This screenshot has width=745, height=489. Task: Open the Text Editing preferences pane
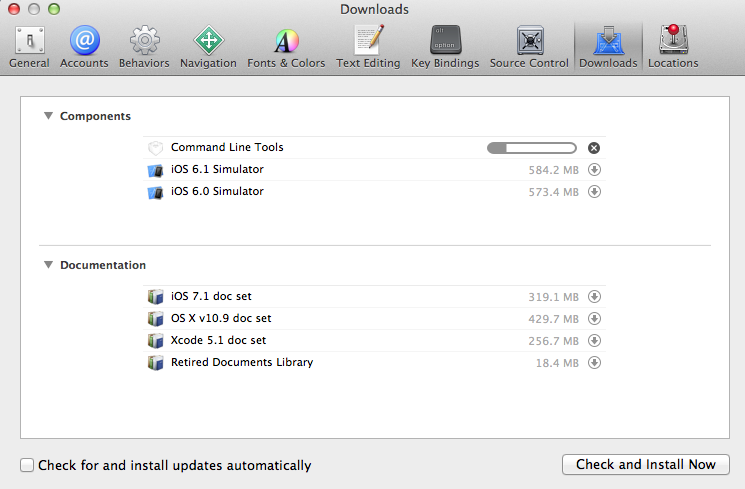click(368, 47)
